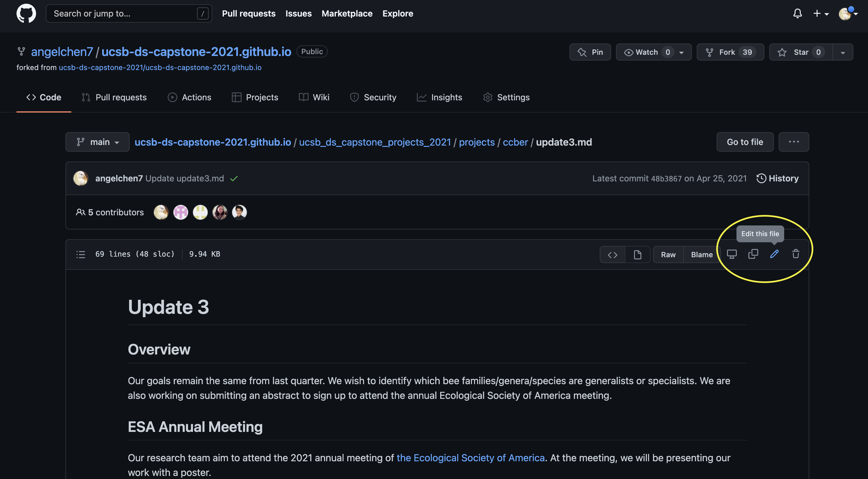Open the Marketplace menu item
Image resolution: width=868 pixels, height=479 pixels.
347,13
